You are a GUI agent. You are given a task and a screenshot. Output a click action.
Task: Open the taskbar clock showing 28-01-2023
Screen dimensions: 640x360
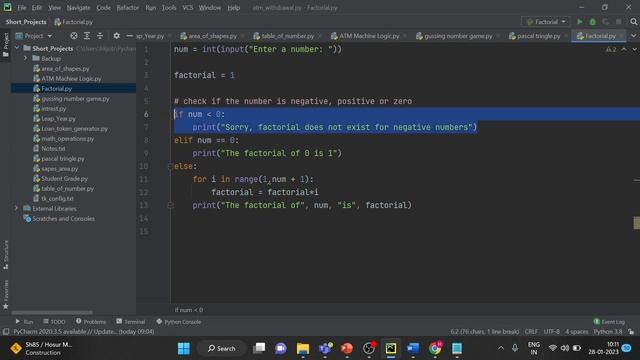[x=604, y=348]
